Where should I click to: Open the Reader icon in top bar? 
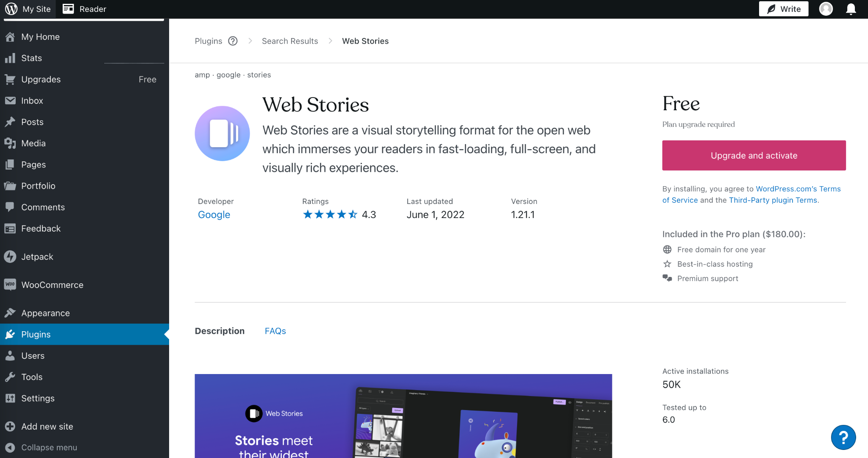click(x=68, y=9)
